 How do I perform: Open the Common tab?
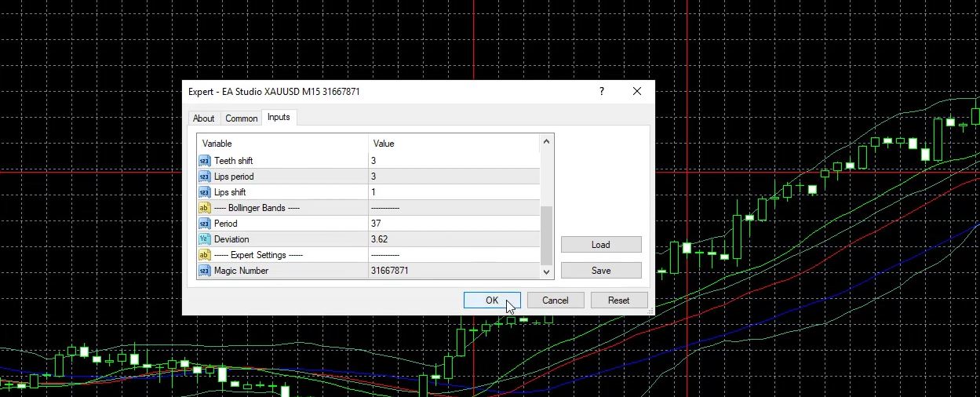click(241, 118)
